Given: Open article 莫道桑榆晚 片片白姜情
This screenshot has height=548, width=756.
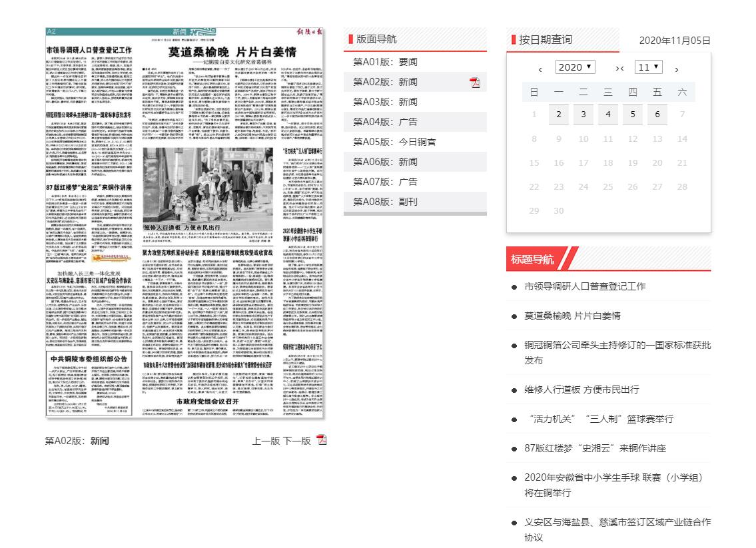Looking at the screenshot, I should (x=571, y=315).
